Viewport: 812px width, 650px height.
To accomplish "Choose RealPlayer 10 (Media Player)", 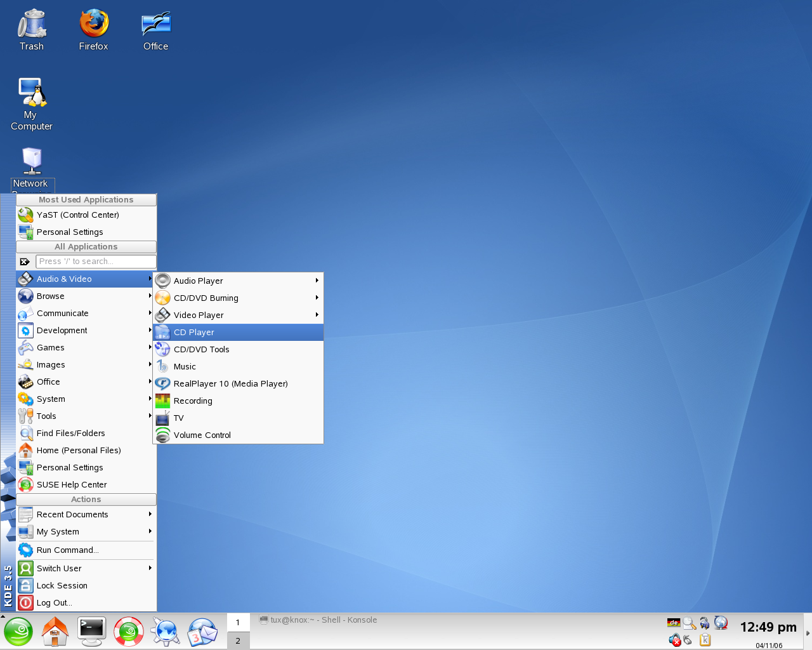I will point(238,383).
